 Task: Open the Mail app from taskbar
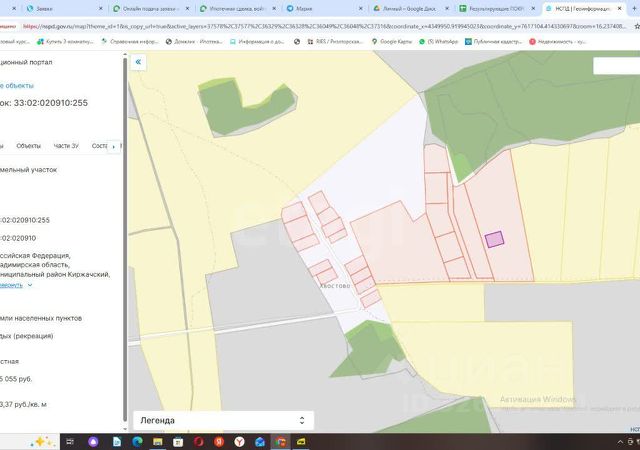coord(260,441)
